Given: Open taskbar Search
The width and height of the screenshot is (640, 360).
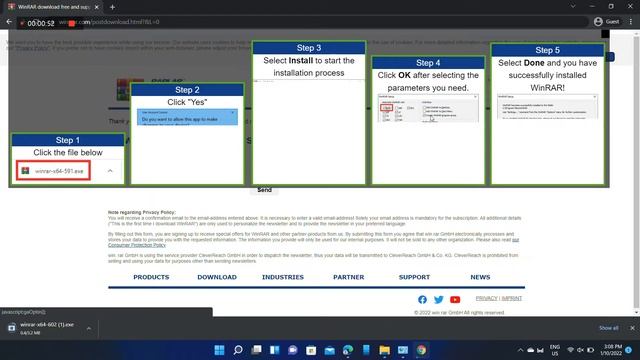Looking at the screenshot, I should tap(238, 350).
